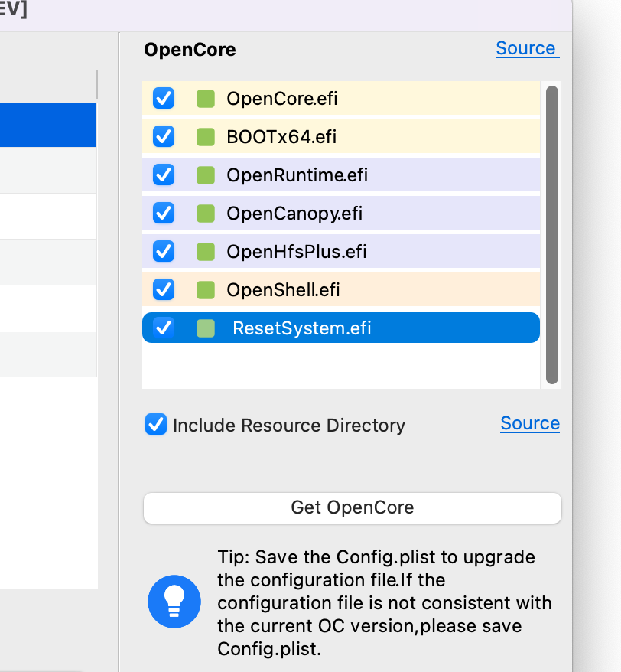Click green status square beside OpenShell.efi

click(x=206, y=290)
